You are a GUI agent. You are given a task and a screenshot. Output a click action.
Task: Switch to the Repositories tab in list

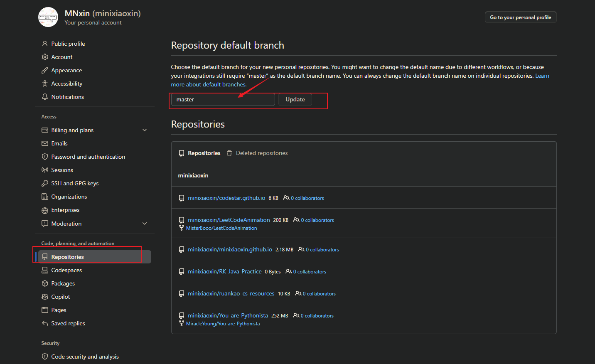(199, 153)
